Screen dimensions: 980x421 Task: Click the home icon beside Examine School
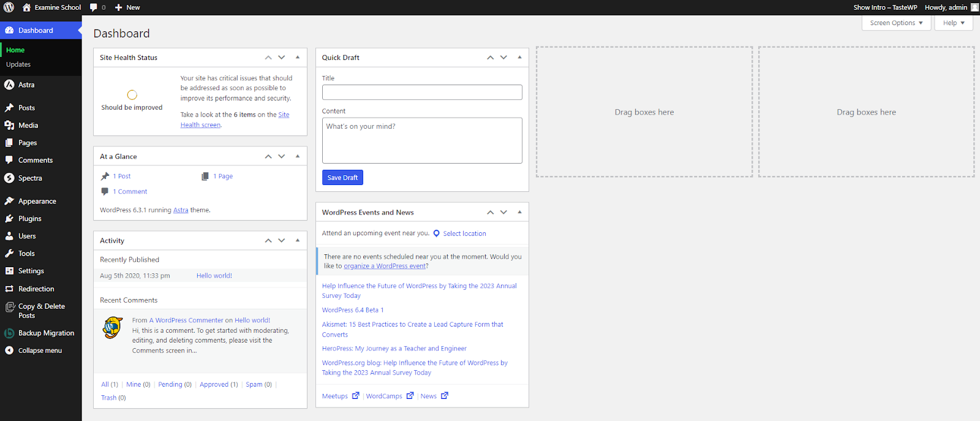26,7
